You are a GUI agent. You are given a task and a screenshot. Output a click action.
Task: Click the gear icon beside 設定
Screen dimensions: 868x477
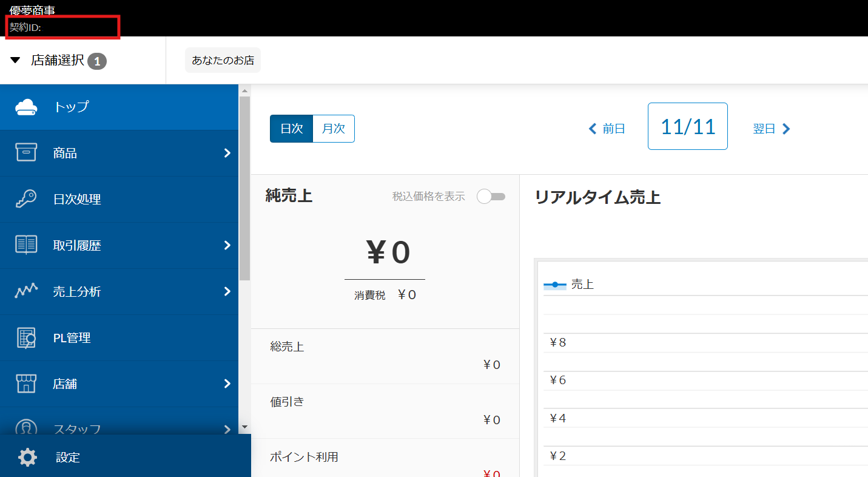pyautogui.click(x=27, y=457)
